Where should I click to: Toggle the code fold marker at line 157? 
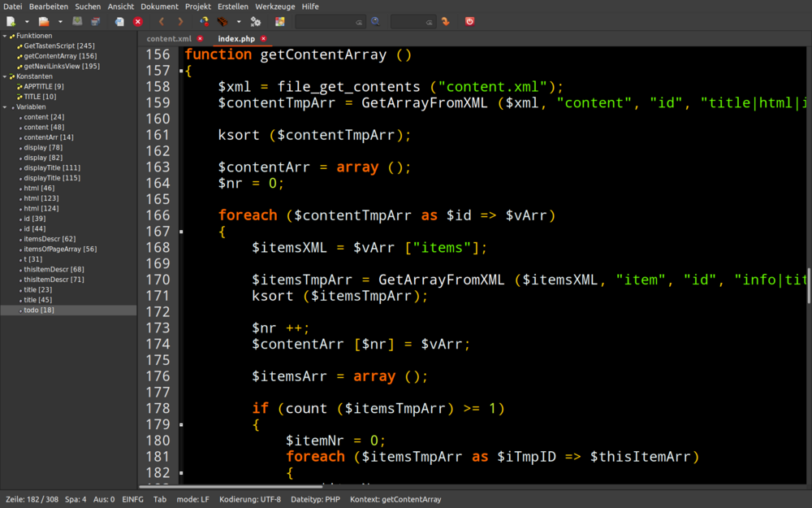coord(181,72)
